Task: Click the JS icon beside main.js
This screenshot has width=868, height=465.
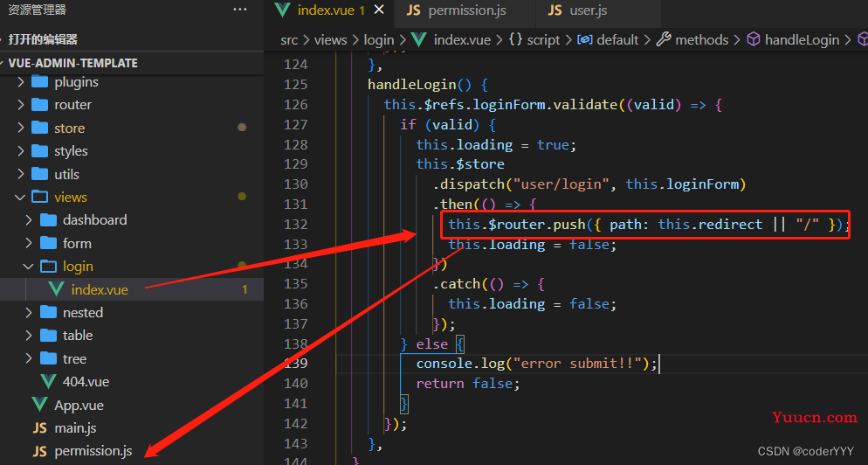Action: coord(40,428)
